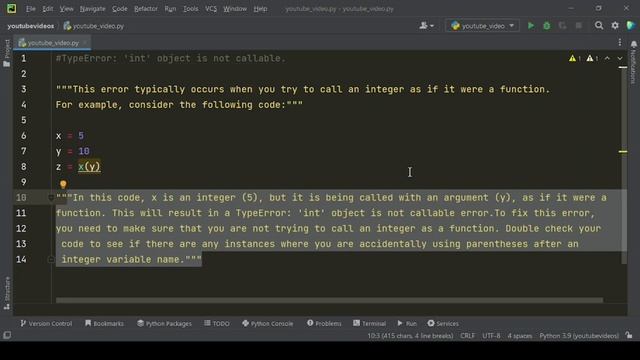Open Search Everywhere with the magnifier icon
The height and width of the screenshot is (360, 640).
599,26
